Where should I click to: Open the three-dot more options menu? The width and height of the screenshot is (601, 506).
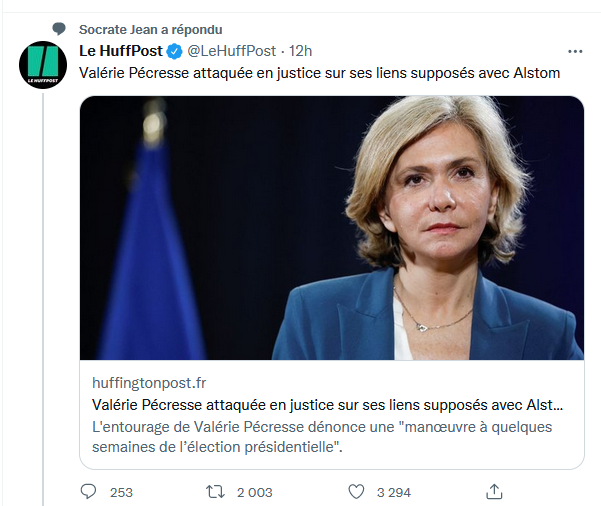pyautogui.click(x=575, y=51)
